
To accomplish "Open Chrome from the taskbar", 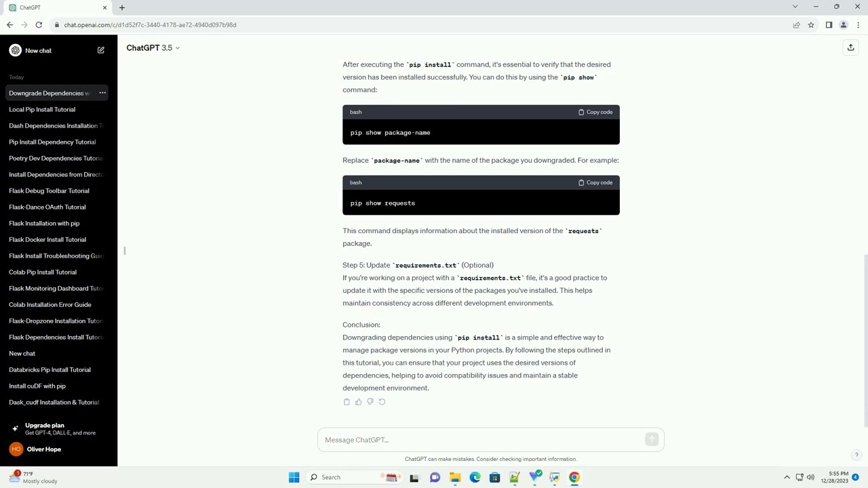I will [574, 477].
